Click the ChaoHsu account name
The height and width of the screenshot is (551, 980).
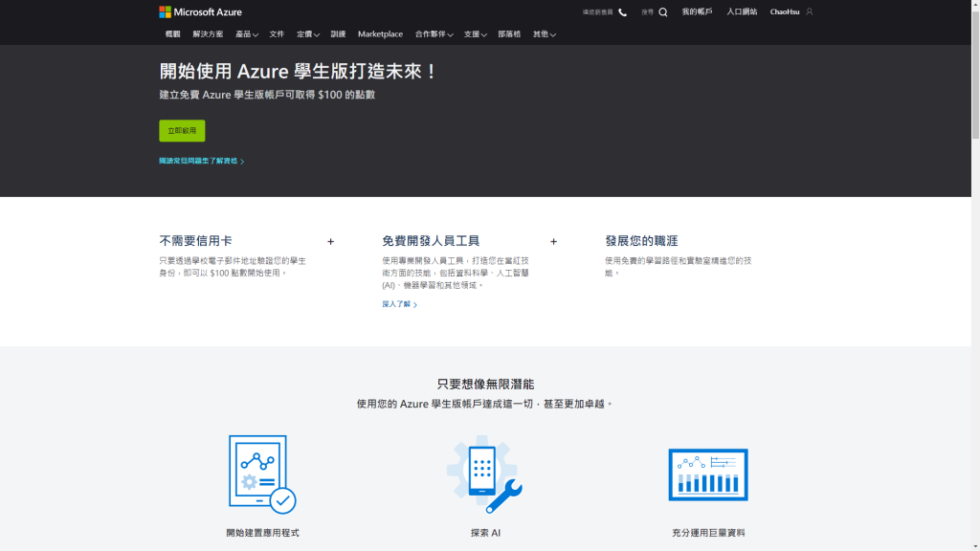pyautogui.click(x=785, y=11)
